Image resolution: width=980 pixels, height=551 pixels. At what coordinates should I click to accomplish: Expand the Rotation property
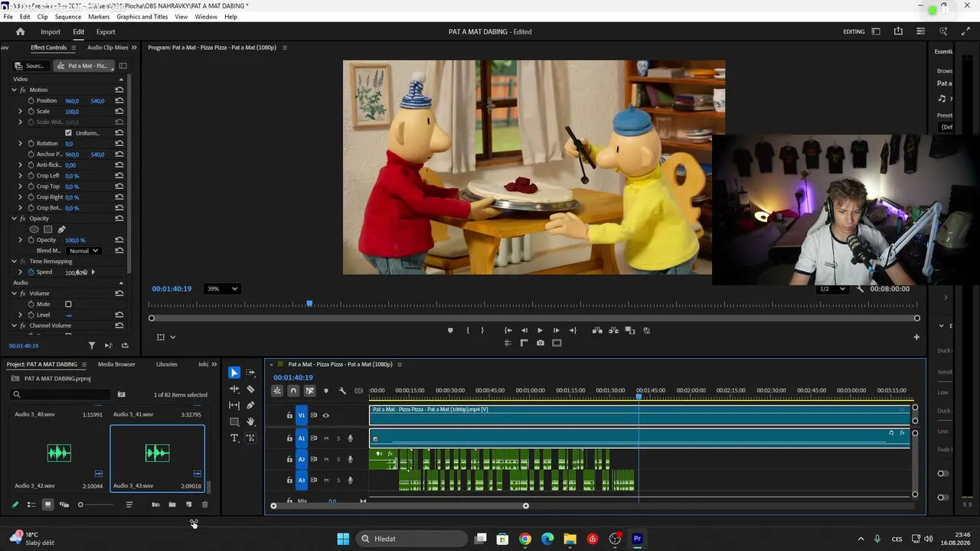[x=21, y=144]
